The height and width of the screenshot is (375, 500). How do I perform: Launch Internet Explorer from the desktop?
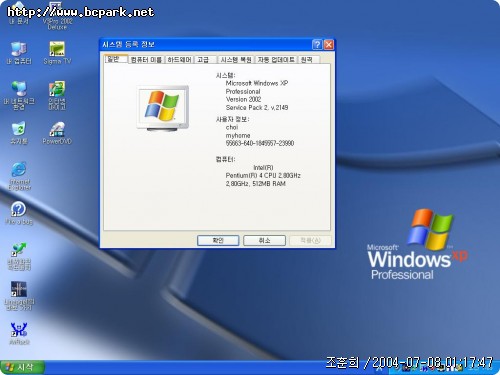pyautogui.click(x=19, y=176)
